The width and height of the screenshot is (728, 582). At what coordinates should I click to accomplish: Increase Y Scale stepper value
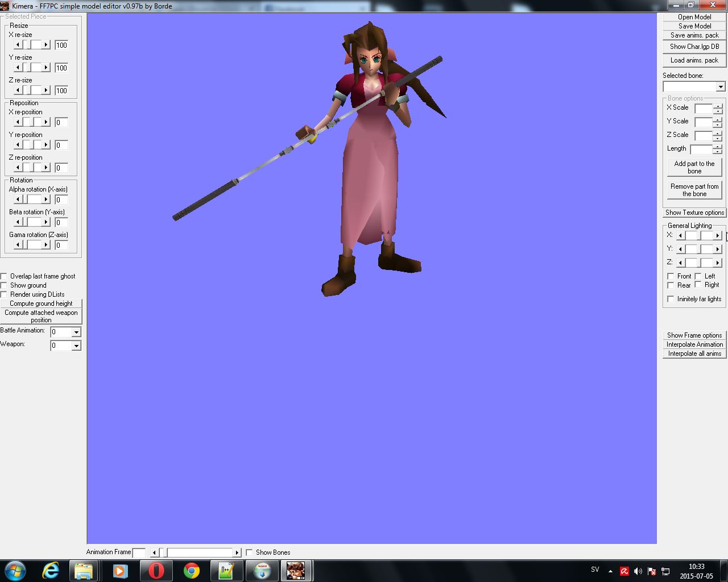[718, 119]
